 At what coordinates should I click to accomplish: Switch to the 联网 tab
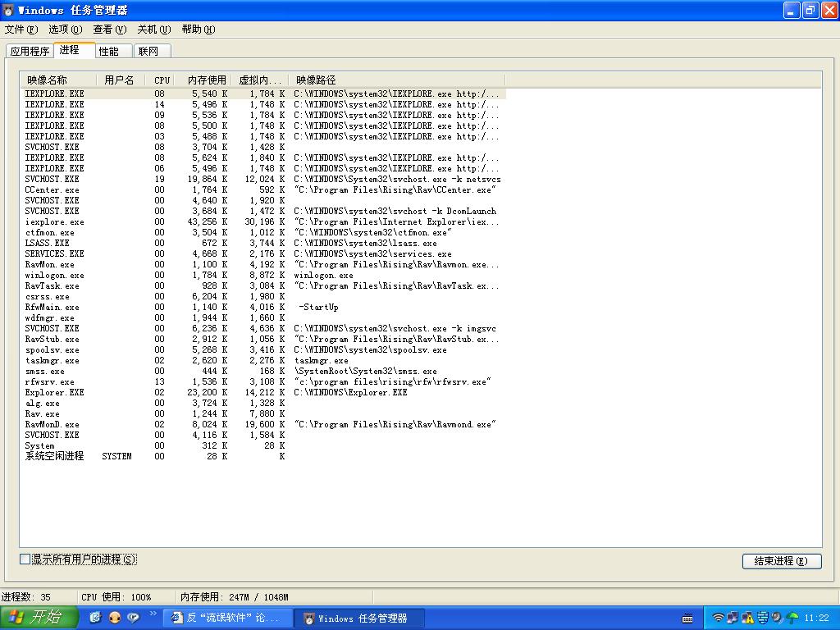point(153,52)
